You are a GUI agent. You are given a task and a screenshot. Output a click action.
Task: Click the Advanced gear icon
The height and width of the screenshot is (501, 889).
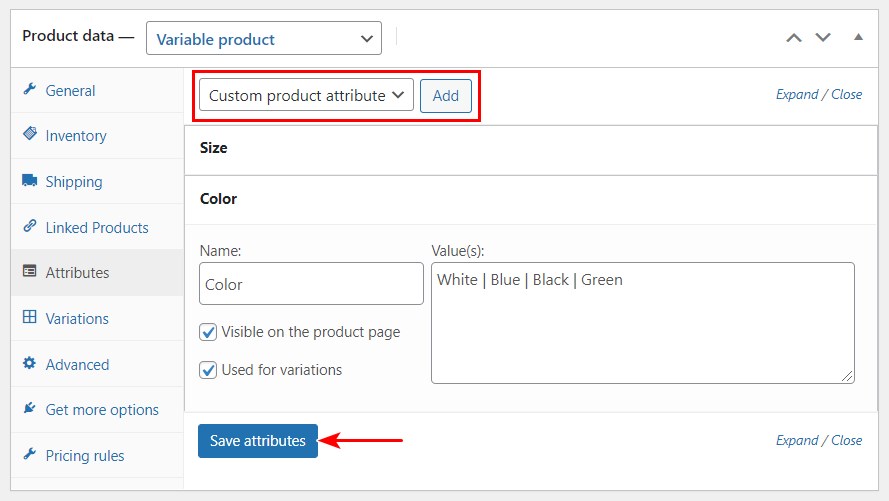(29, 363)
